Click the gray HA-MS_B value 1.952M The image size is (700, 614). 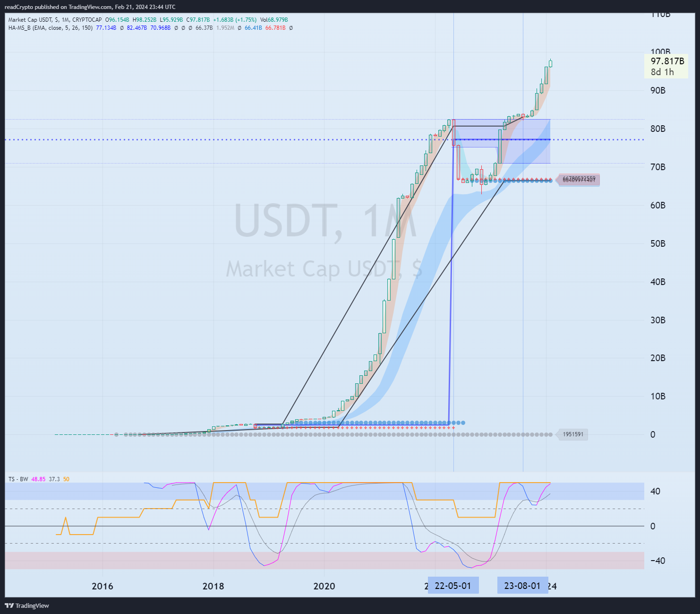pyautogui.click(x=225, y=28)
